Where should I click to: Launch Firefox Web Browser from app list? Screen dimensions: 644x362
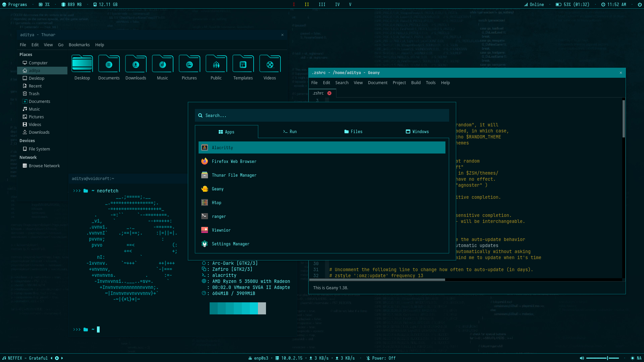[x=234, y=162]
